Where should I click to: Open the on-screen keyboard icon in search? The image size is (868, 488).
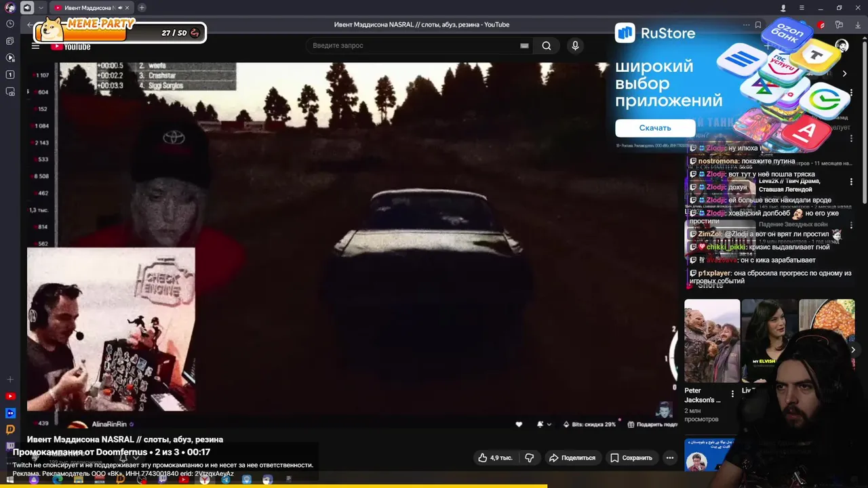pos(524,46)
